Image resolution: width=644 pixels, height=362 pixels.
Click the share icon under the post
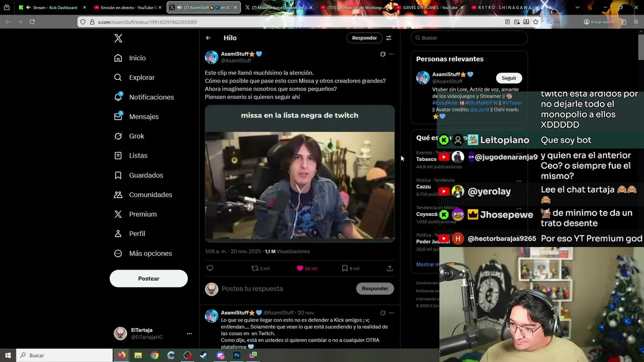coord(390,268)
